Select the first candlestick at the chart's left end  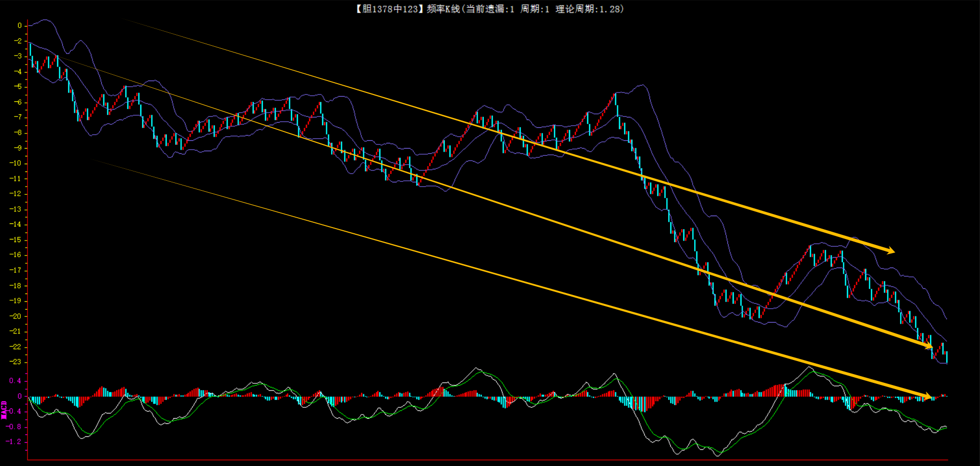(30, 50)
